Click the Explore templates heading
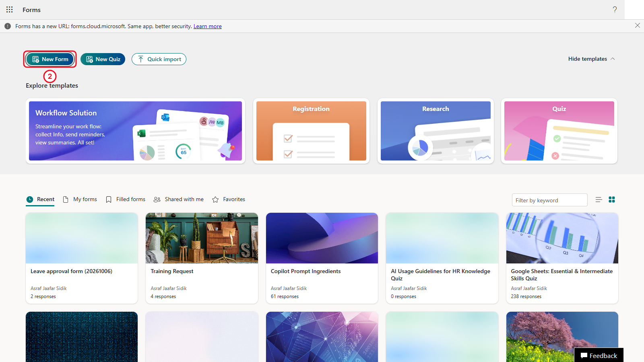Image resolution: width=644 pixels, height=362 pixels. (52, 86)
